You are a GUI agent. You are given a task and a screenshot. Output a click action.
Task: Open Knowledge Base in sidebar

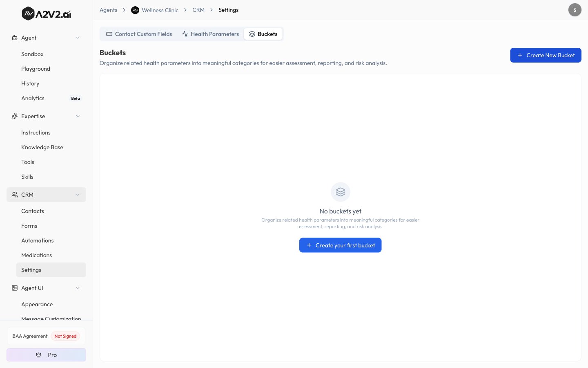(51, 147)
